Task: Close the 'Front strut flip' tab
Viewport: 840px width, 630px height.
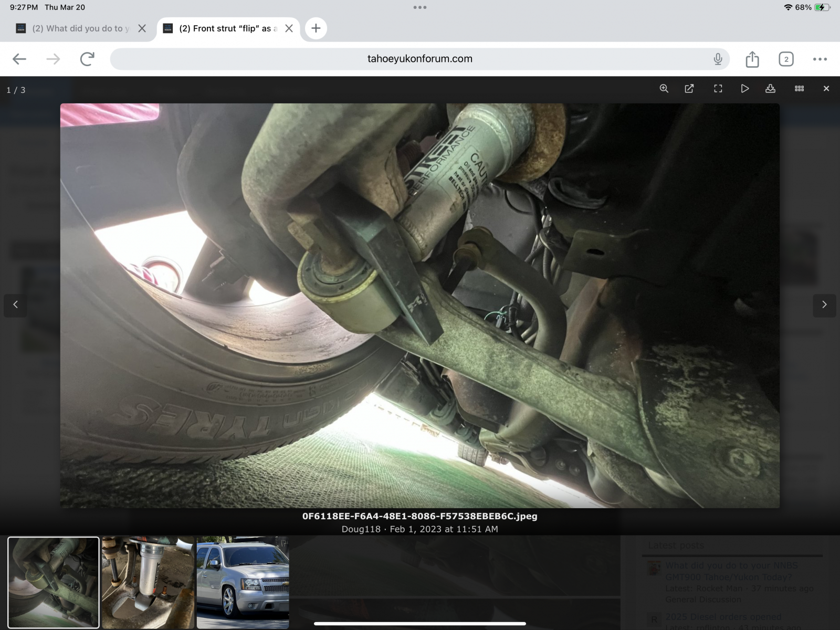Action: 289,28
